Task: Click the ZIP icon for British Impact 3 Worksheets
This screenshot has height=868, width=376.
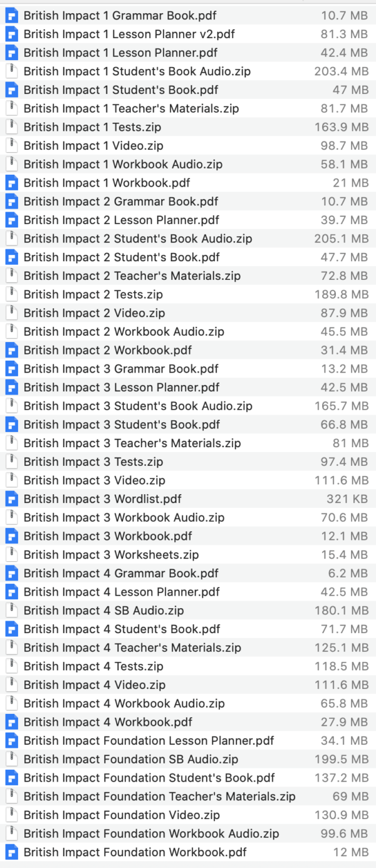Action: (x=13, y=554)
